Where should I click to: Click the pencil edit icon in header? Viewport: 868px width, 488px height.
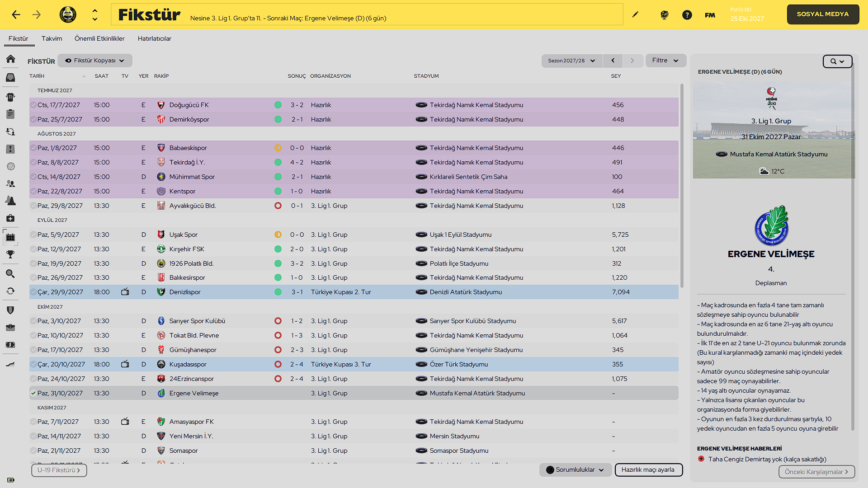635,14
